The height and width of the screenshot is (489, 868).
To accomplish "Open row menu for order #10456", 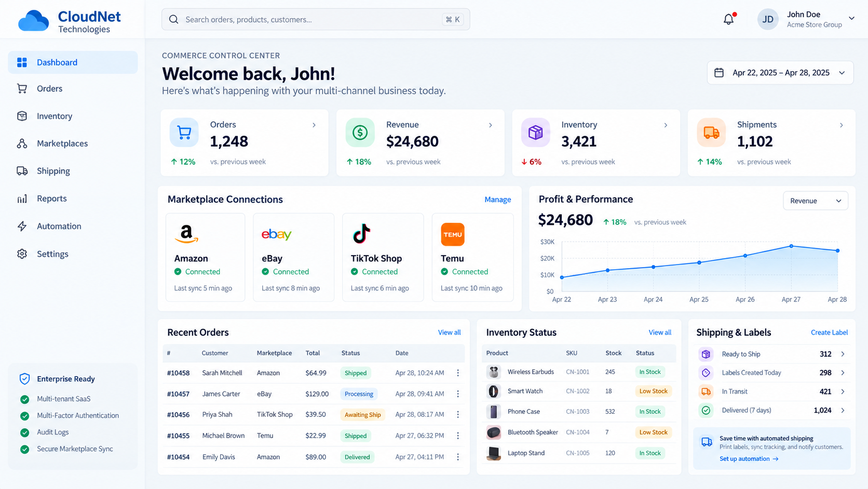I will pyautogui.click(x=458, y=414).
